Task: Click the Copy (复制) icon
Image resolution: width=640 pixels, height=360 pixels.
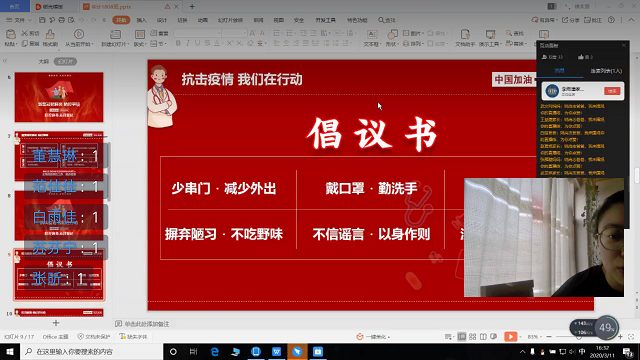Action: pyautogui.click(x=24, y=44)
